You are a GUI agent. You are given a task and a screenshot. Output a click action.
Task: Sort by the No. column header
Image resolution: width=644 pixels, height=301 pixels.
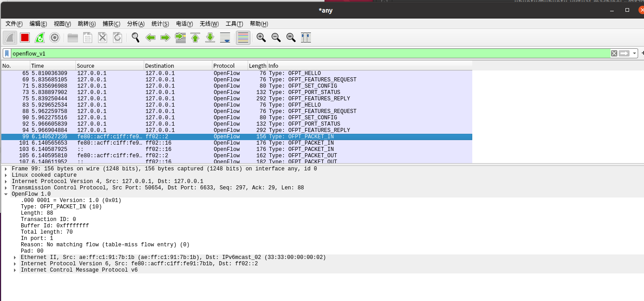point(15,66)
